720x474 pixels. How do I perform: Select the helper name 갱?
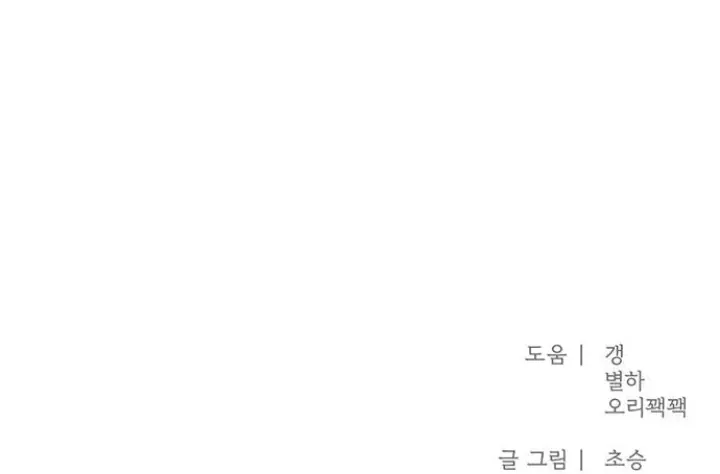click(x=614, y=354)
